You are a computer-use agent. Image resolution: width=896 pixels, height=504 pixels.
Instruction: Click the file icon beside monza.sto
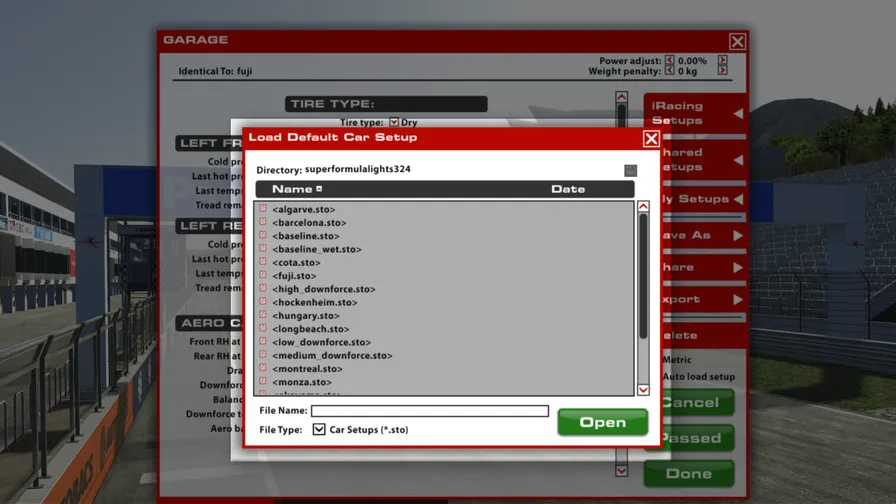[x=263, y=381]
